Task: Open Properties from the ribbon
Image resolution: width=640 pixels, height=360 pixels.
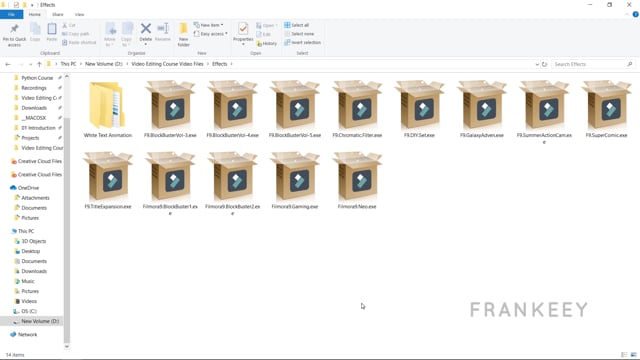Action: tap(243, 30)
